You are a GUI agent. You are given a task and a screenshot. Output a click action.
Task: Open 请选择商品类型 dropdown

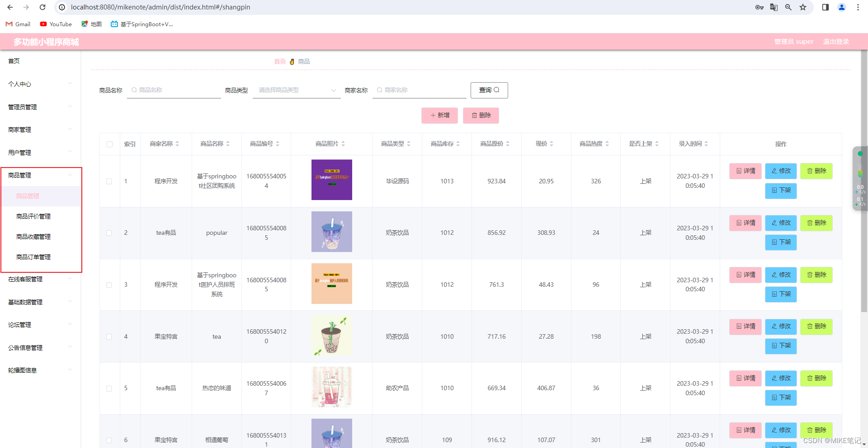[x=297, y=90]
